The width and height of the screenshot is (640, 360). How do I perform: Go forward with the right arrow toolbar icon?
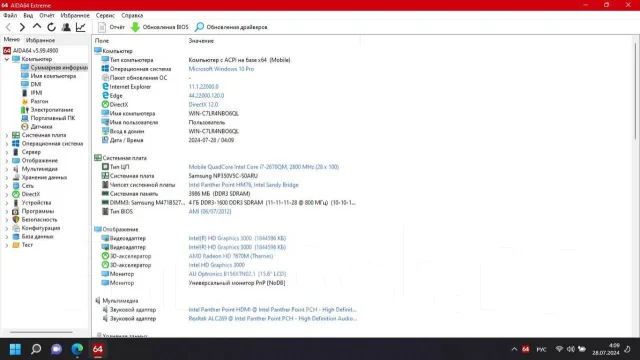click(22, 27)
